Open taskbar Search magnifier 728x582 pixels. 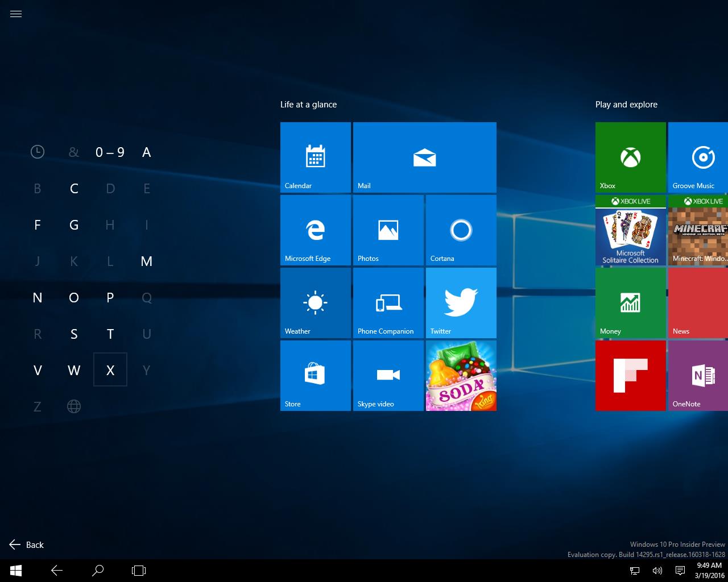[x=98, y=571]
